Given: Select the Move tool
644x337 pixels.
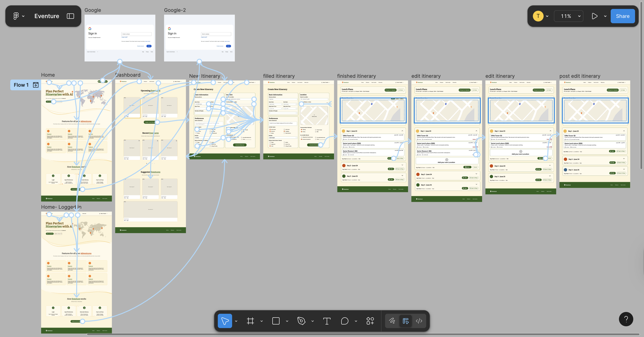Looking at the screenshot, I should (225, 321).
